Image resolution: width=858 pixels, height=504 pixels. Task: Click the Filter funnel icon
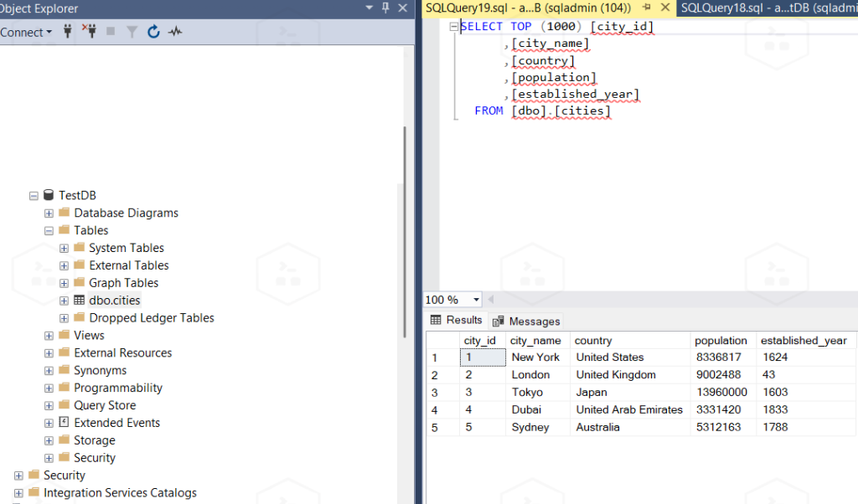click(132, 32)
